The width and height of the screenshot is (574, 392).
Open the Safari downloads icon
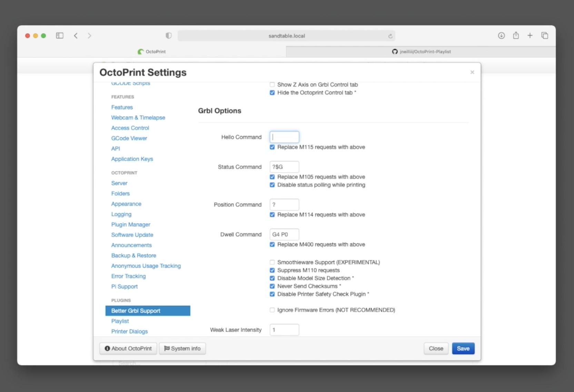(502, 36)
